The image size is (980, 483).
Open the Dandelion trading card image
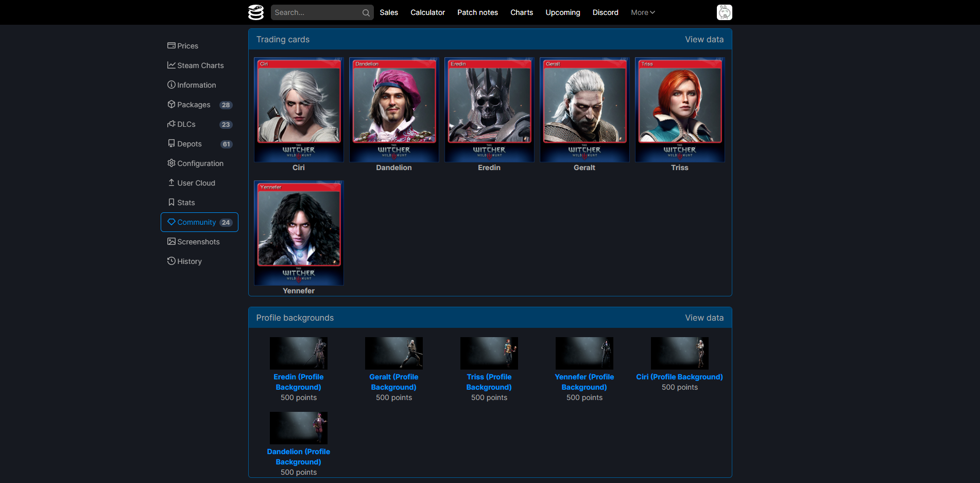(394, 110)
